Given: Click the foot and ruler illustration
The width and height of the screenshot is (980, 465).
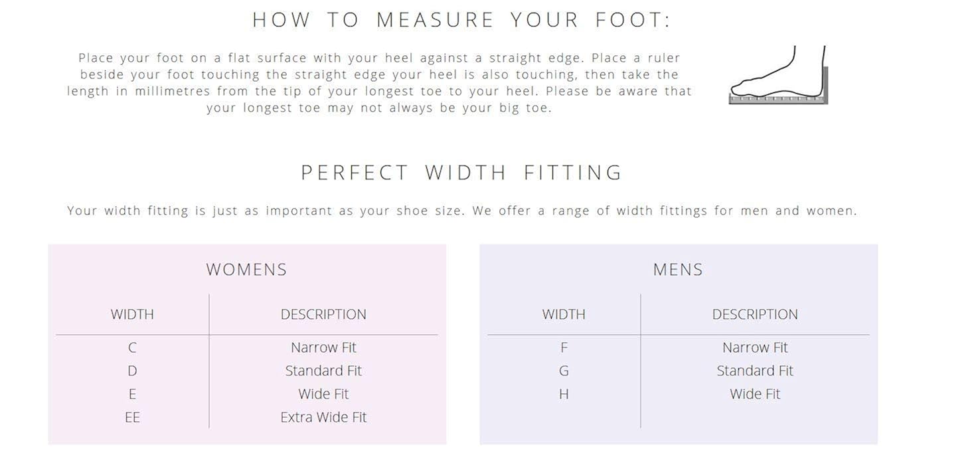Looking at the screenshot, I should click(778, 76).
